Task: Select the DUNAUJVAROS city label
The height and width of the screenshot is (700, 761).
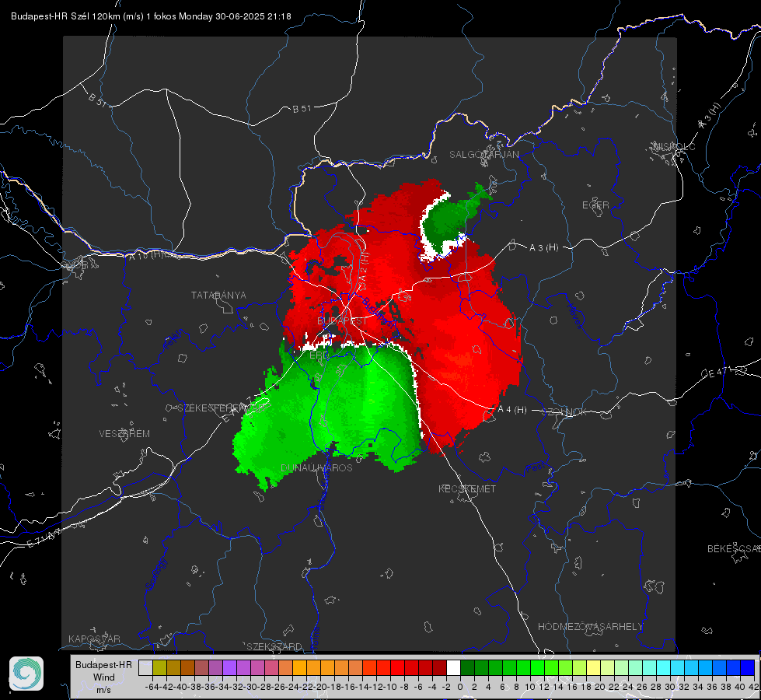Action: [x=316, y=467]
